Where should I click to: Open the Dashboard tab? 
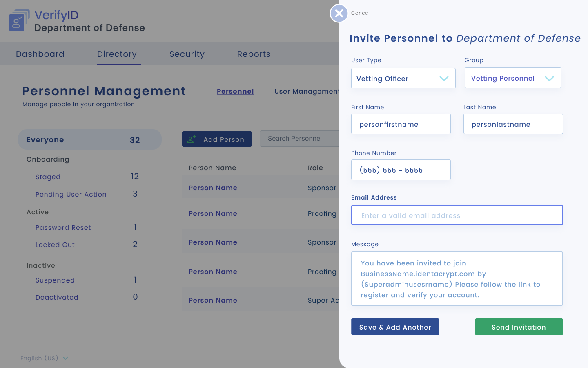coord(40,54)
